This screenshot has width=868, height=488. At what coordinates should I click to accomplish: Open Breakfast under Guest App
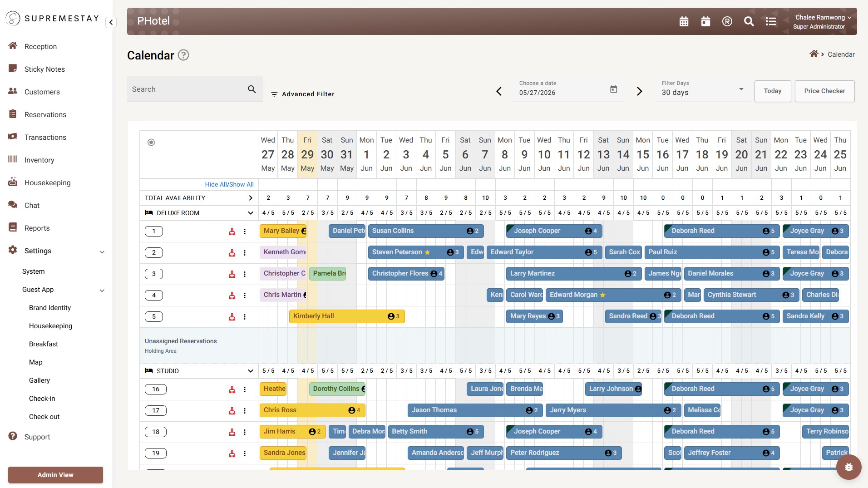click(x=44, y=344)
